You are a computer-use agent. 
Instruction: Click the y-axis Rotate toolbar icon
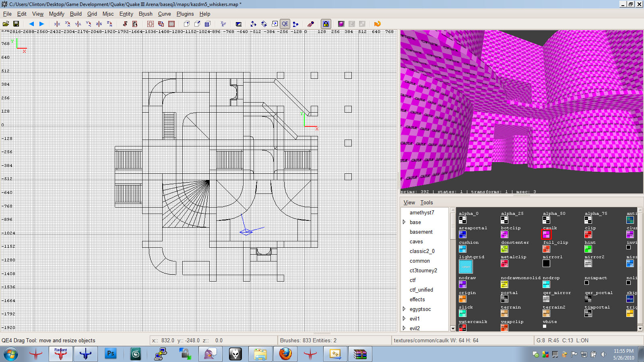tap(89, 24)
